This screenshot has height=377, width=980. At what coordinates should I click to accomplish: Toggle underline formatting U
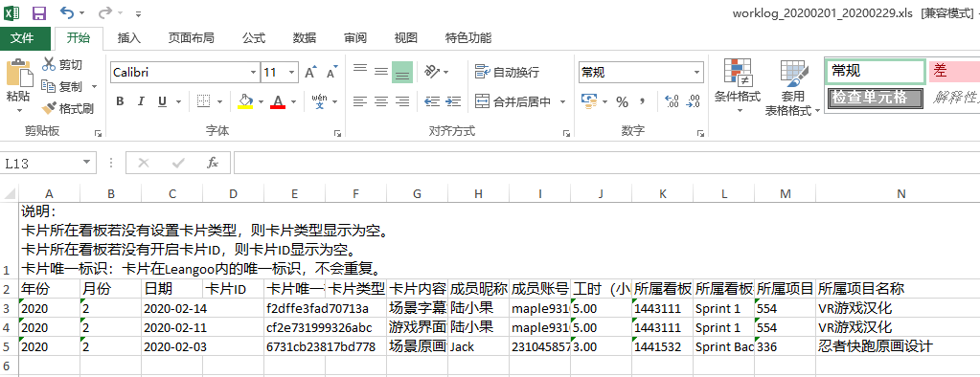pyautogui.click(x=162, y=101)
